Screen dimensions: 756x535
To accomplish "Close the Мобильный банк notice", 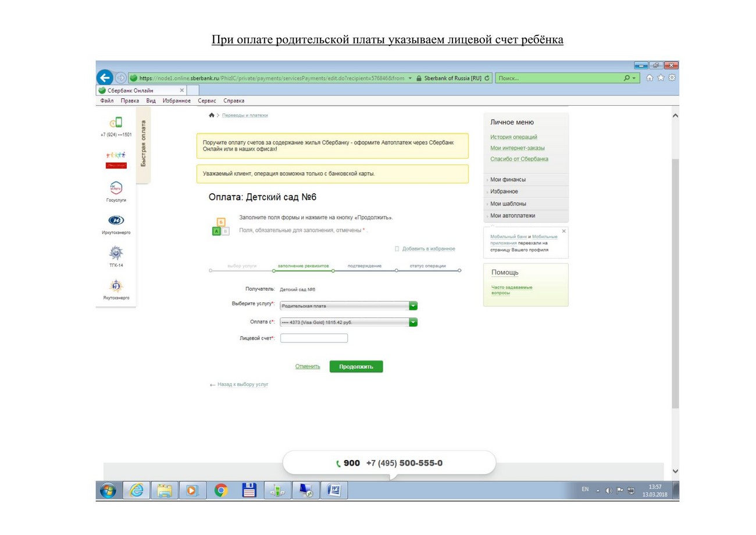I will tap(564, 231).
